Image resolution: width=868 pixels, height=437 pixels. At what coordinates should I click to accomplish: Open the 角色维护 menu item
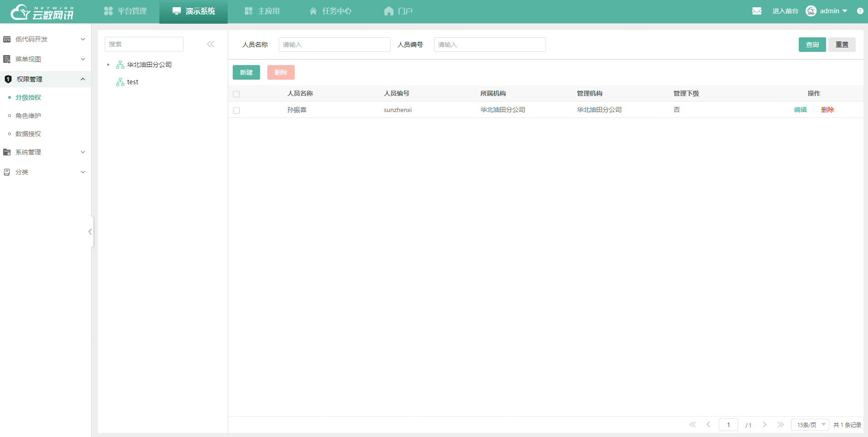point(28,116)
